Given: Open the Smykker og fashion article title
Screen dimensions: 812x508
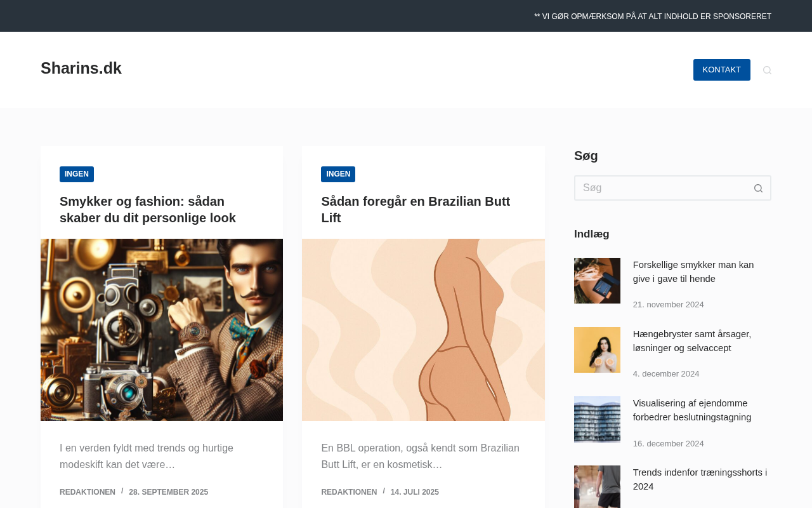Looking at the screenshot, I should 148,210.
